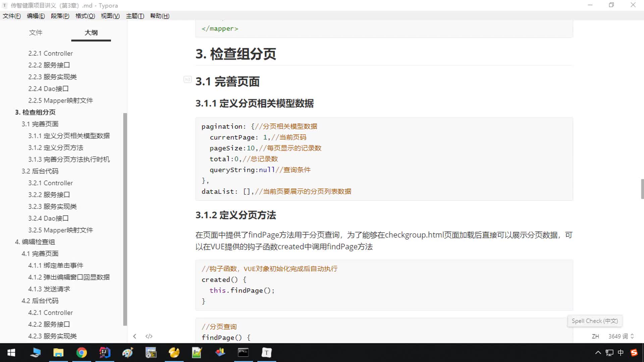Click the outline sidebar scrollbar
Viewport: 644px width, 362px height.
tap(125, 219)
